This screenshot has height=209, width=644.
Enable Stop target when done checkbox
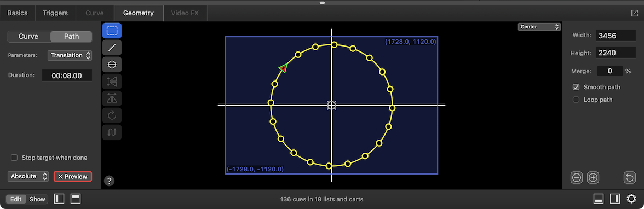coord(14,158)
